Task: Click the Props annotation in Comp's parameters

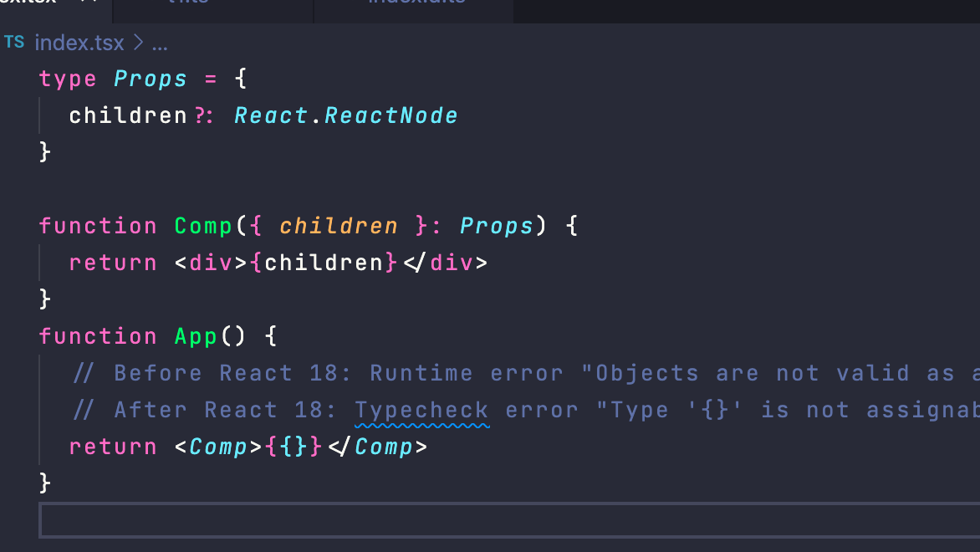Action: point(497,226)
